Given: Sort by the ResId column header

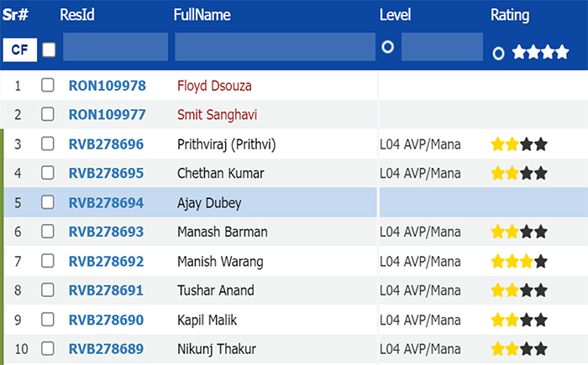Looking at the screenshot, I should pyautogui.click(x=77, y=15).
